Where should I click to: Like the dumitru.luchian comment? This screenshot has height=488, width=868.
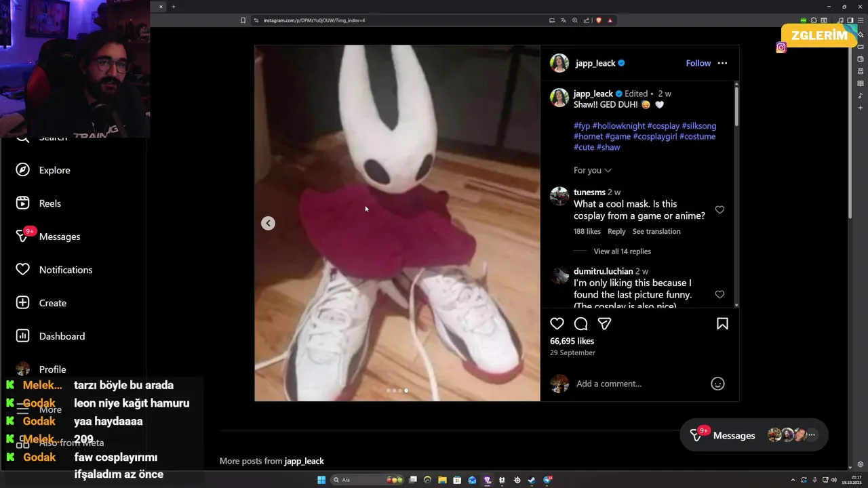[x=719, y=295]
